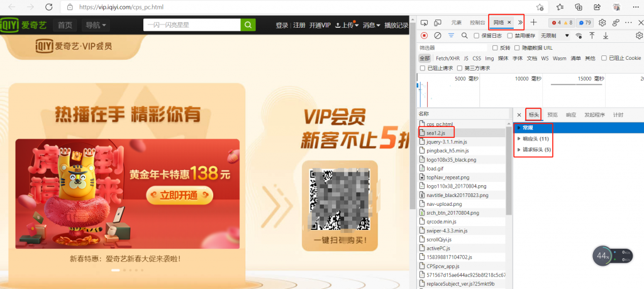
Task: Expand the 常规 headers section
Action: click(x=579, y=128)
